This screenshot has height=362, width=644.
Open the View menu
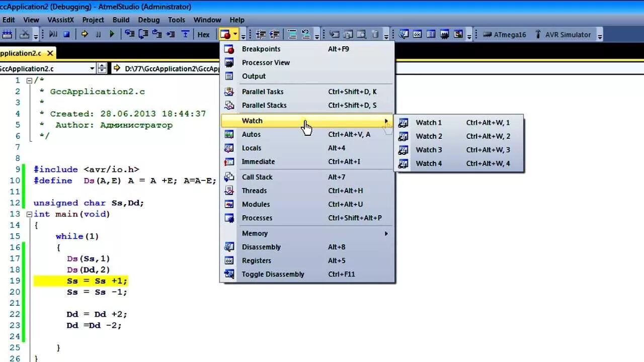click(31, 20)
